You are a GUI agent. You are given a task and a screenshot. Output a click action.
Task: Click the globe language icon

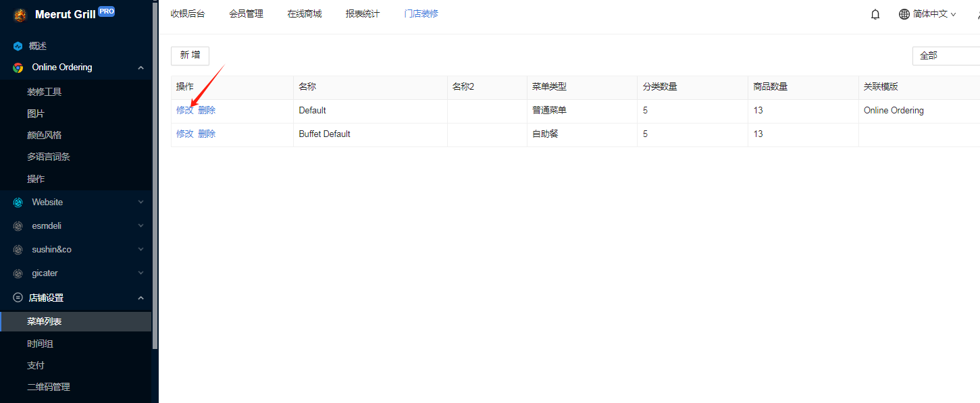904,14
